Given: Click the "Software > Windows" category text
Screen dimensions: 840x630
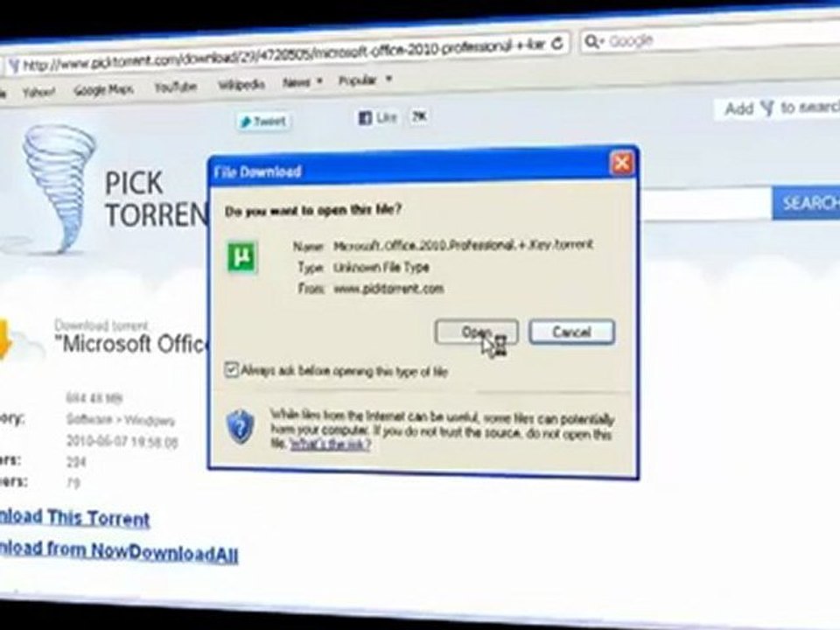Looking at the screenshot, I should pyautogui.click(x=121, y=419).
